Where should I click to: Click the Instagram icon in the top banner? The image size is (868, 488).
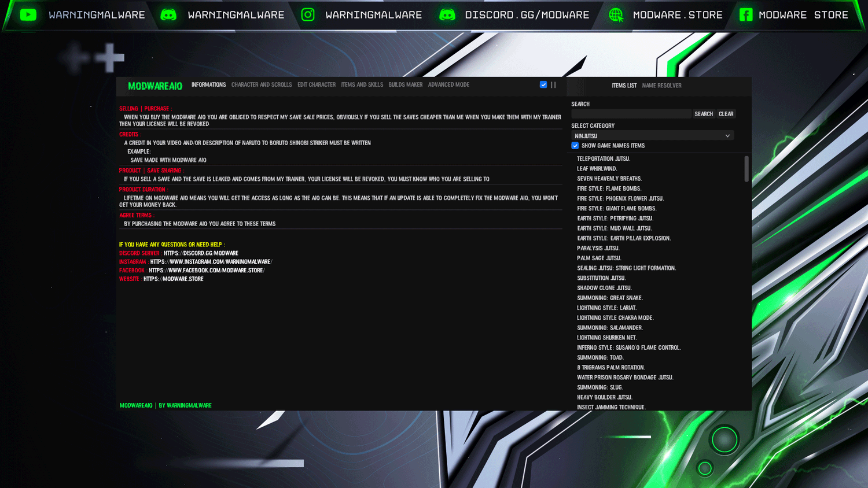pos(308,14)
